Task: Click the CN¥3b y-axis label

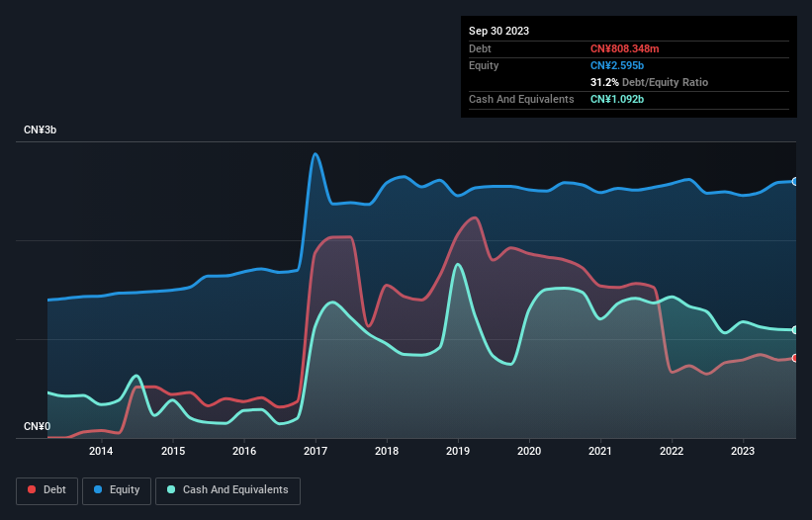Action: (40, 130)
